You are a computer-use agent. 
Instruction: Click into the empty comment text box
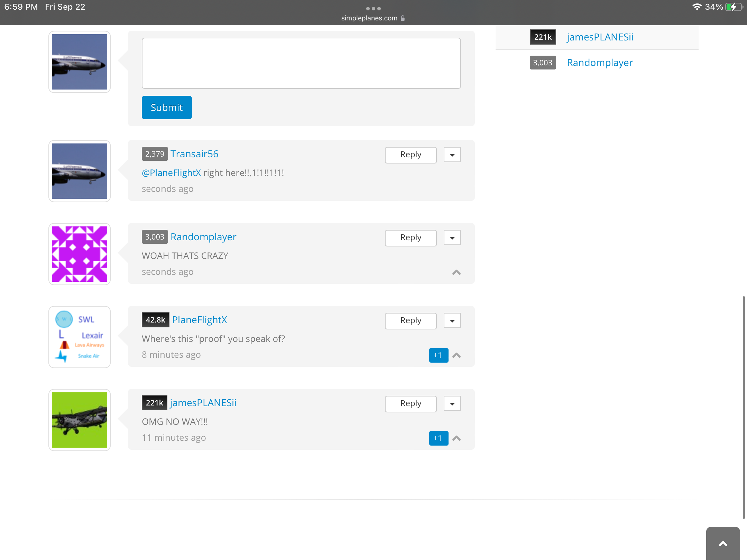coord(301,63)
